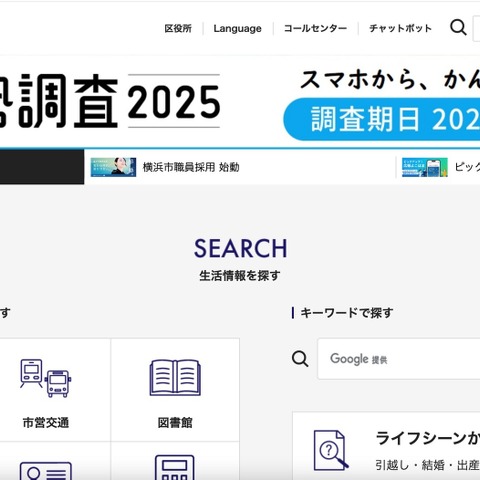
Task: Open the 図書館 label link
Action: point(175,423)
